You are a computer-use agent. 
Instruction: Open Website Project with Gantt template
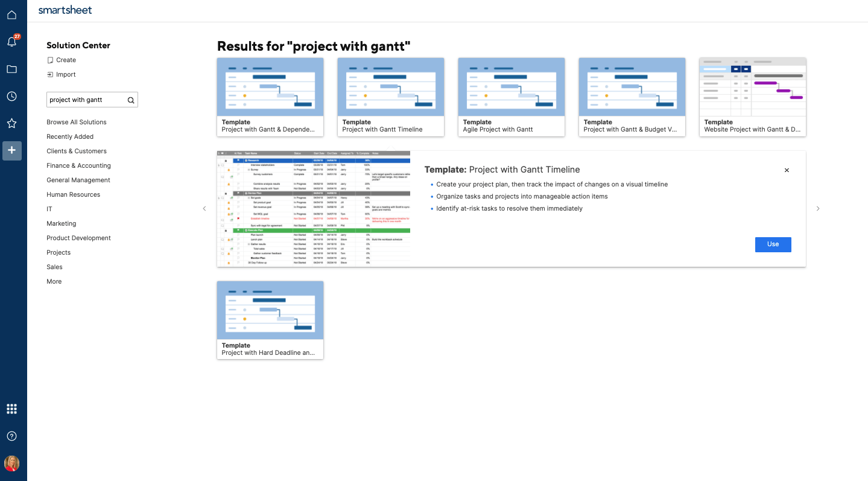point(753,97)
